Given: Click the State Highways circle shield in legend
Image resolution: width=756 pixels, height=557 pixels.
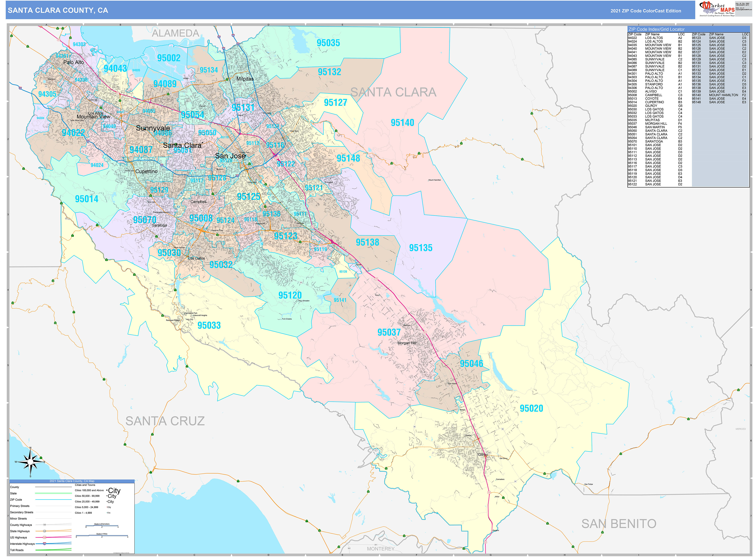Looking at the screenshot, I should (44, 531).
